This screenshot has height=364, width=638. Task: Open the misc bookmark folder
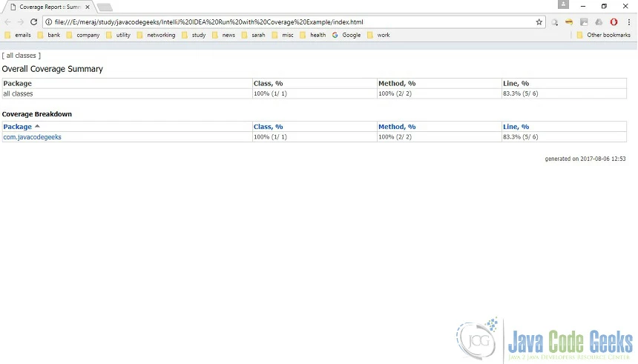click(283, 35)
